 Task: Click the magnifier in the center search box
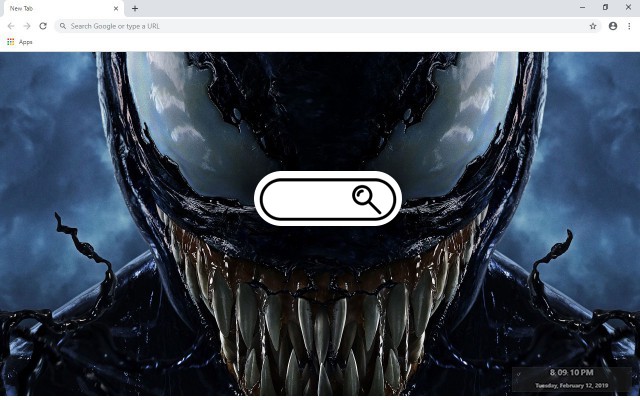367,199
